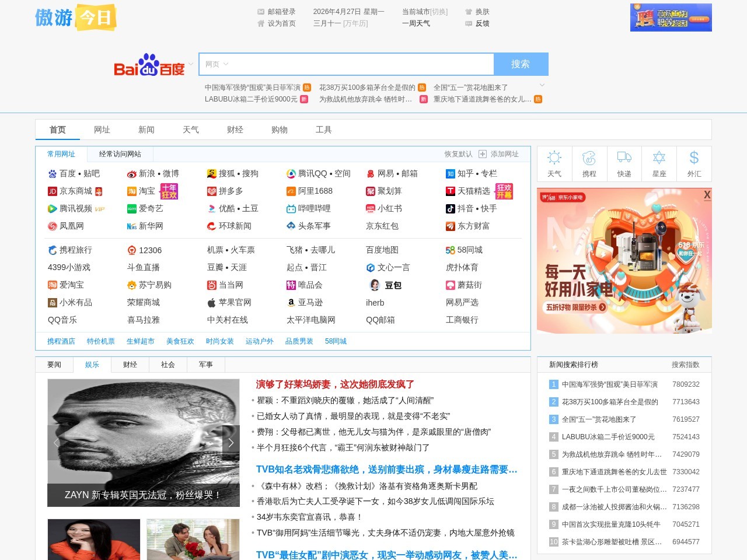Open 苹果官网 site shortcut
747x560 pixels.
pyautogui.click(x=229, y=302)
